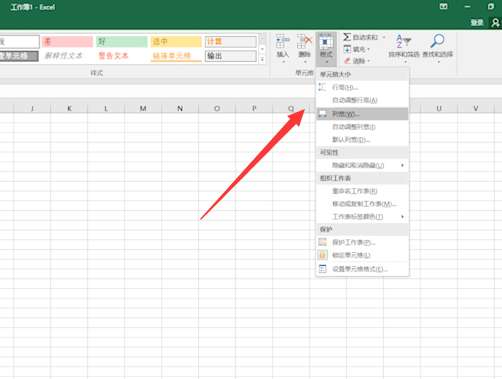This screenshot has width=502, height=379.
Task: Click the Insert cells icon in ribbon
Action: click(x=282, y=41)
